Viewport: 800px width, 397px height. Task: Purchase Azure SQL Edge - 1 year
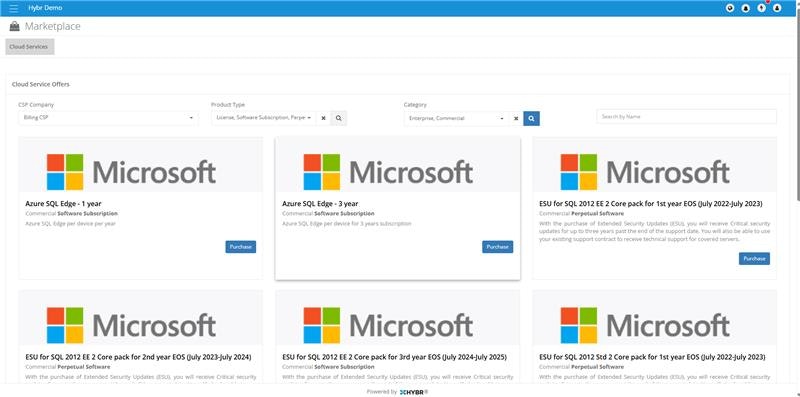coord(240,247)
